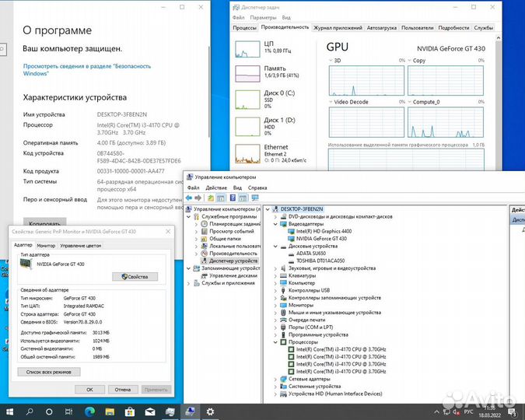
Task: Open Task View from the taskbar
Action: click(68, 411)
